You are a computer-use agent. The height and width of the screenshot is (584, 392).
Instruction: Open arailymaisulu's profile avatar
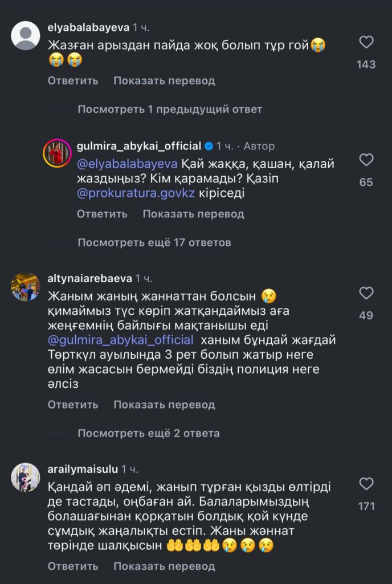[25, 477]
